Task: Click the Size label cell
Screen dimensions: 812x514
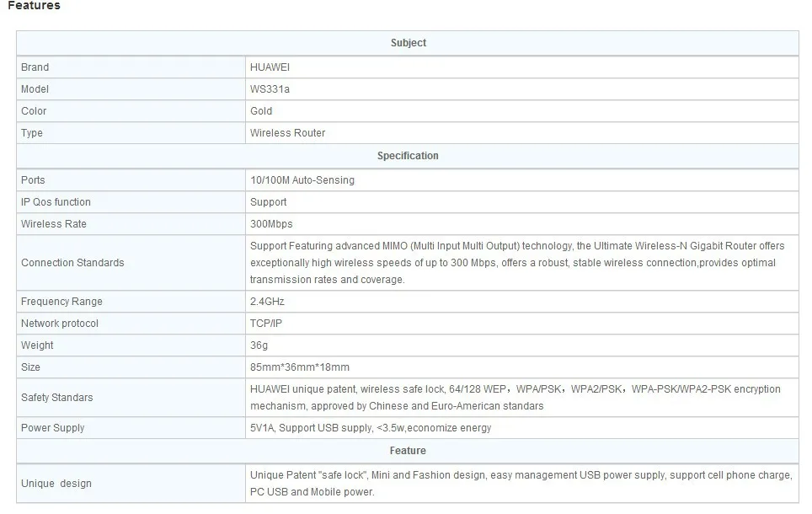Action: point(30,367)
